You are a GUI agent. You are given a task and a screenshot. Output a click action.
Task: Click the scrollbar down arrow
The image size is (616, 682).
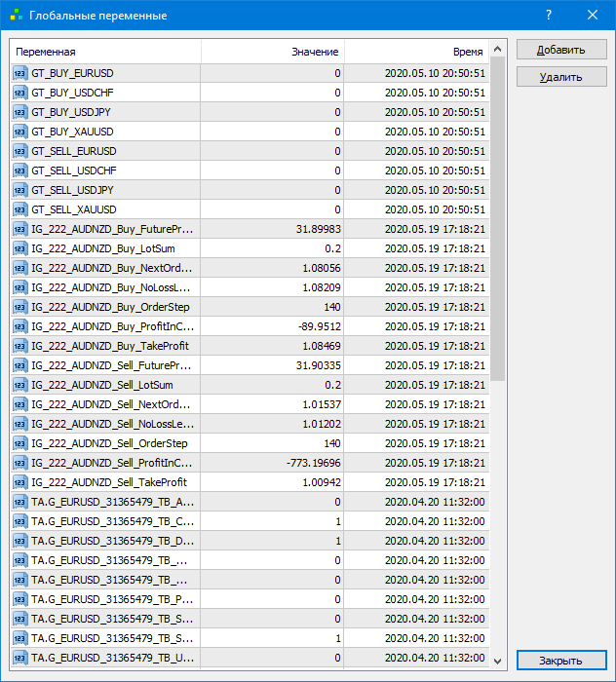[x=498, y=662]
